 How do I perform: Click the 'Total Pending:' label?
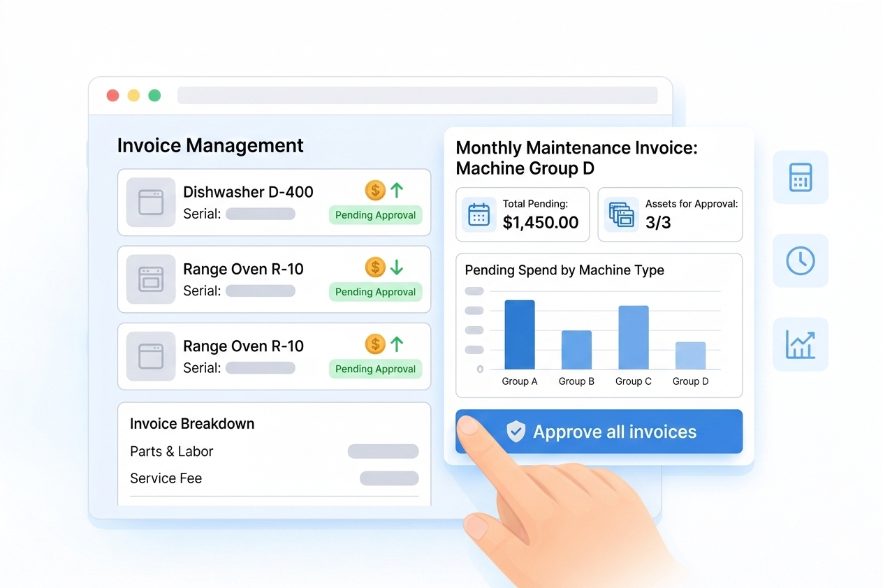click(x=535, y=204)
